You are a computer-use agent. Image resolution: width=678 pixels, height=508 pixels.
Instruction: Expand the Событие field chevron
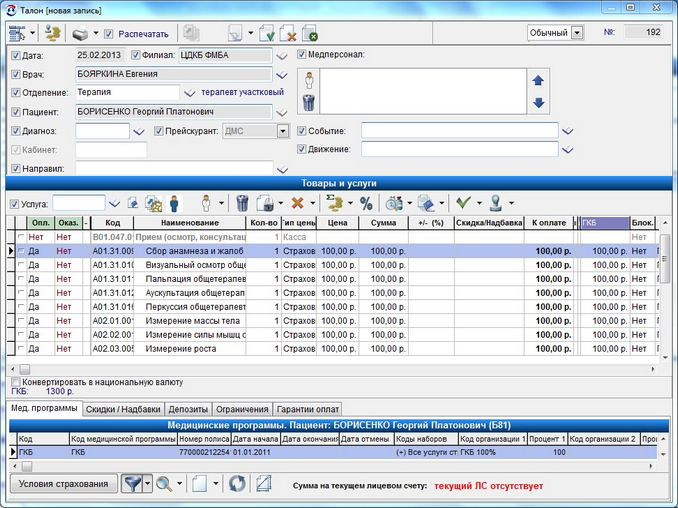pos(568,131)
